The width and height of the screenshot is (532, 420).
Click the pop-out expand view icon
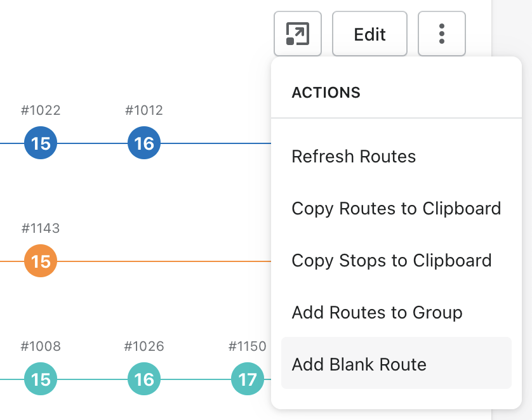[298, 34]
